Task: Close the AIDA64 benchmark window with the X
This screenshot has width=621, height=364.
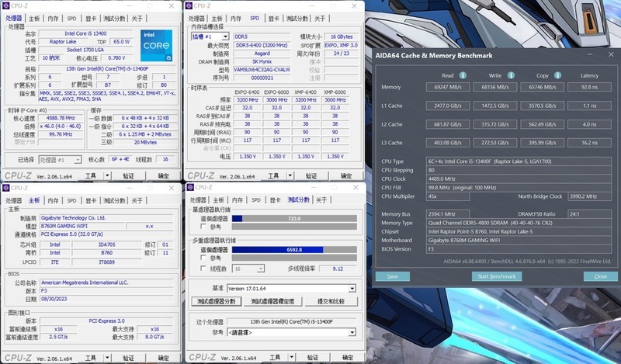Action: (x=611, y=54)
